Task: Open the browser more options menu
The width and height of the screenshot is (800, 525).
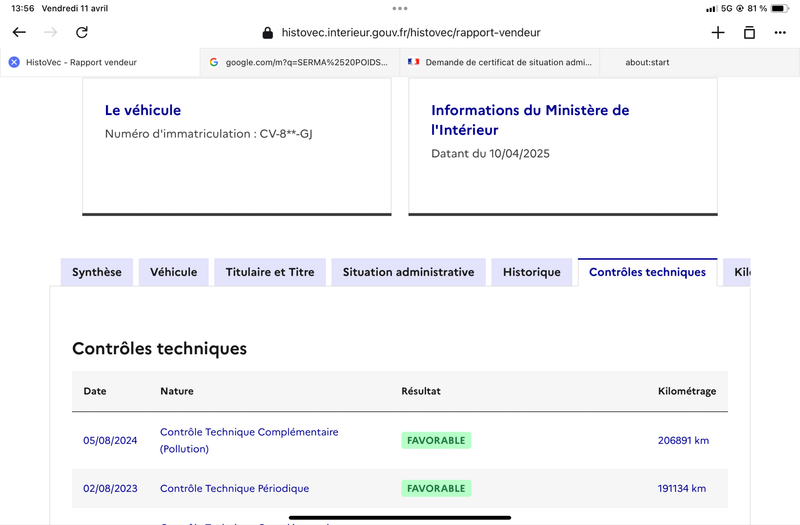Action: (x=780, y=33)
